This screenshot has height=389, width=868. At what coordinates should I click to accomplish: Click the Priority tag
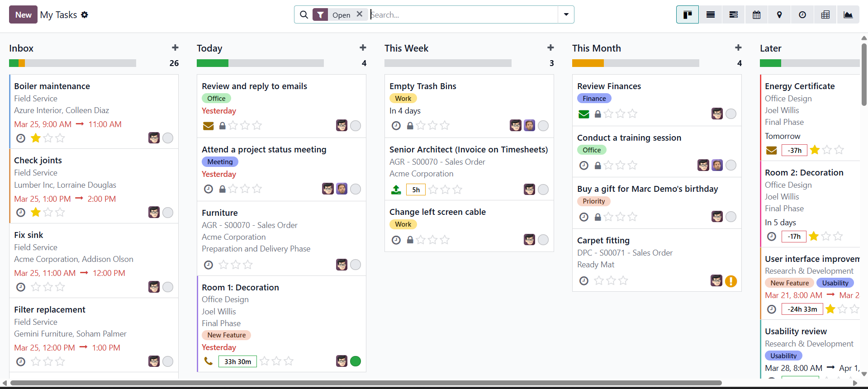(x=594, y=201)
